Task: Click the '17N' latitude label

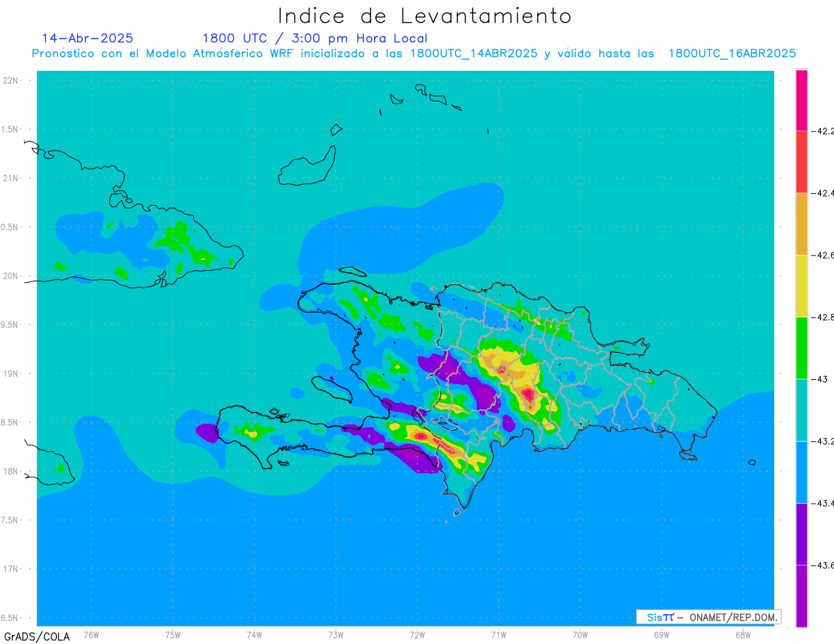Action: point(12,569)
